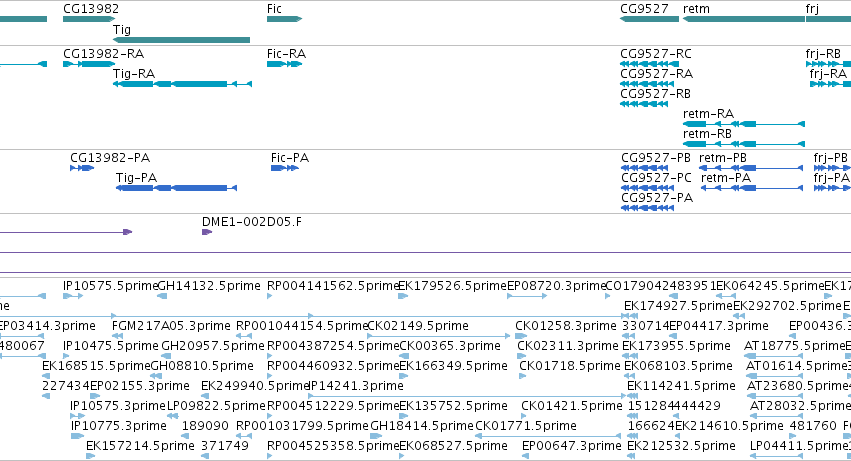851x461 pixels.
Task: Select EST GH14132.5prime
Action: [x=209, y=286]
